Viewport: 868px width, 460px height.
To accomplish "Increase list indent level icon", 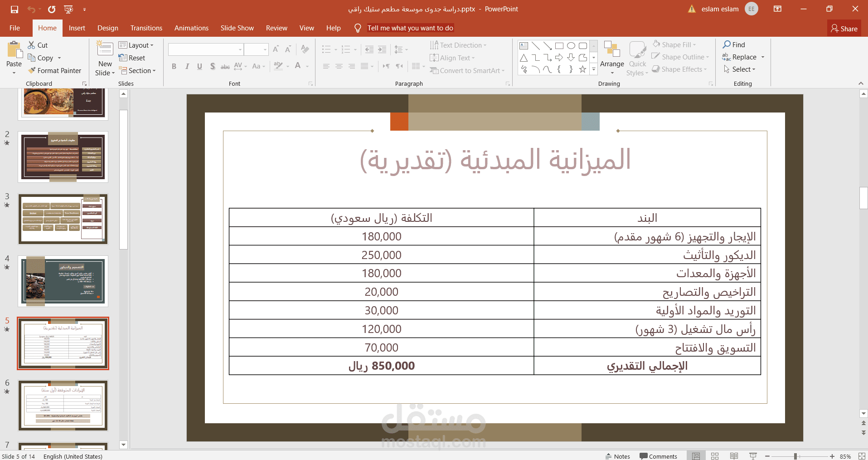I will (382, 49).
